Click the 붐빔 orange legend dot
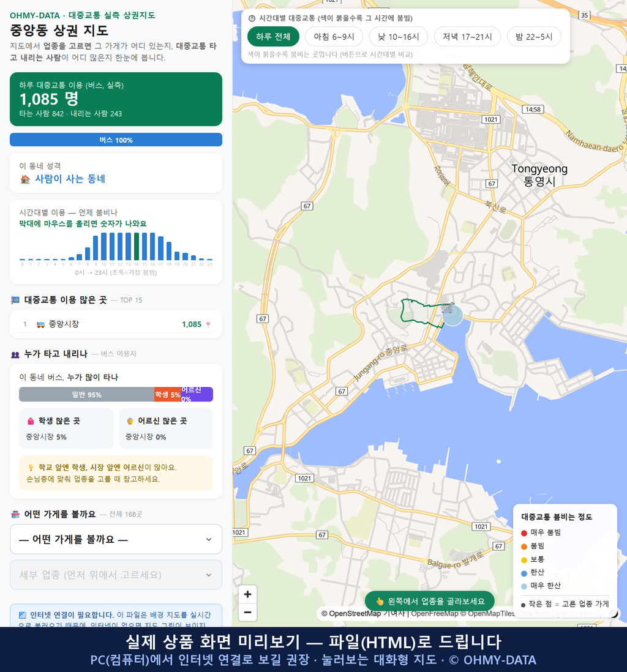 (x=524, y=547)
